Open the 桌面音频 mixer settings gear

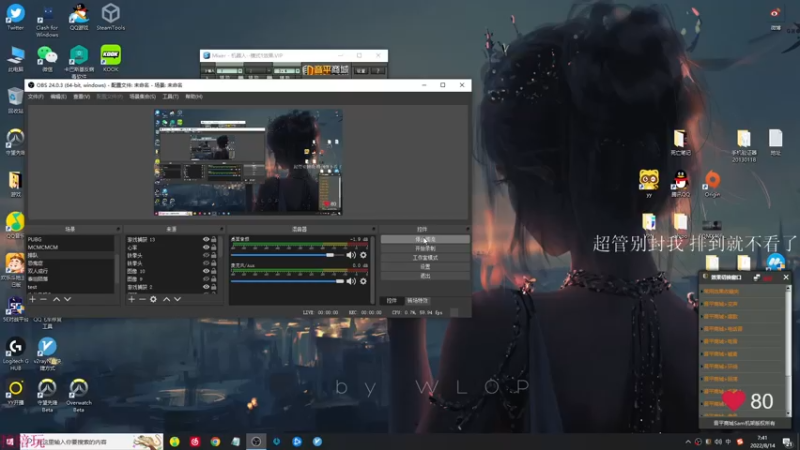coord(363,255)
